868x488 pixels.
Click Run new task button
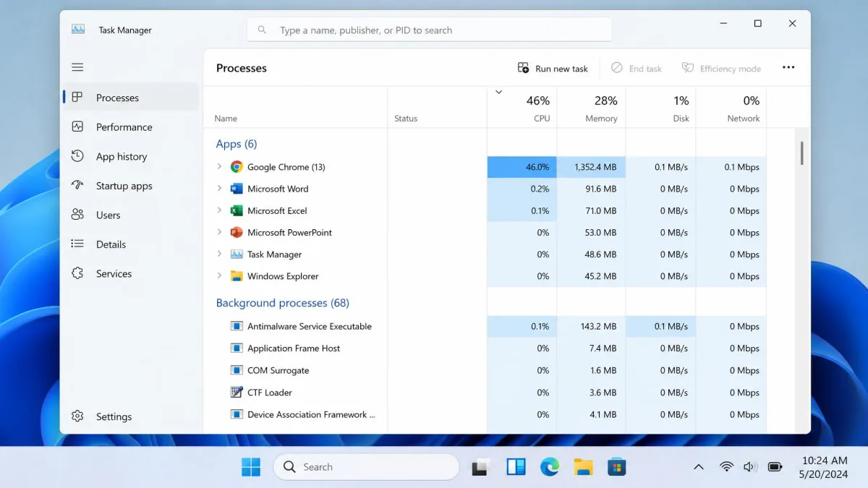tap(553, 68)
